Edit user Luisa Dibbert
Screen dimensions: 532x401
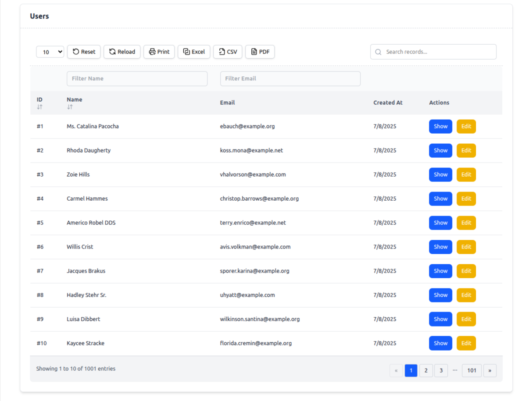(x=466, y=319)
